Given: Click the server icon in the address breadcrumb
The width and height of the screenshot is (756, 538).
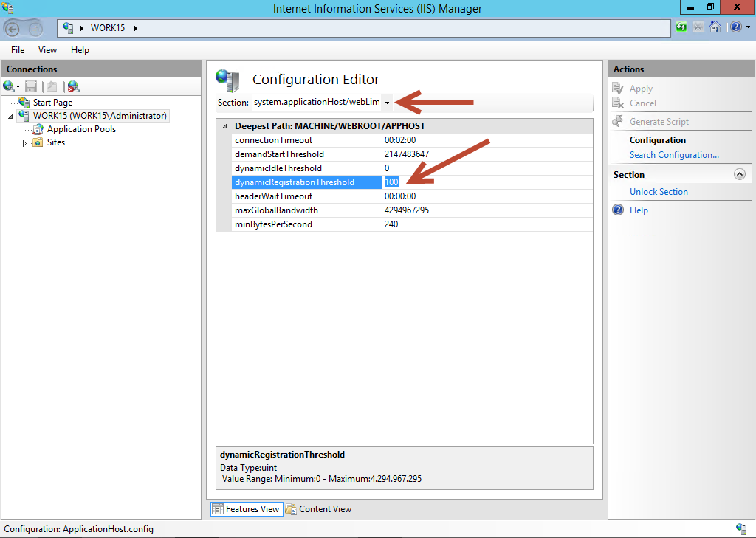Looking at the screenshot, I should coord(69,27).
